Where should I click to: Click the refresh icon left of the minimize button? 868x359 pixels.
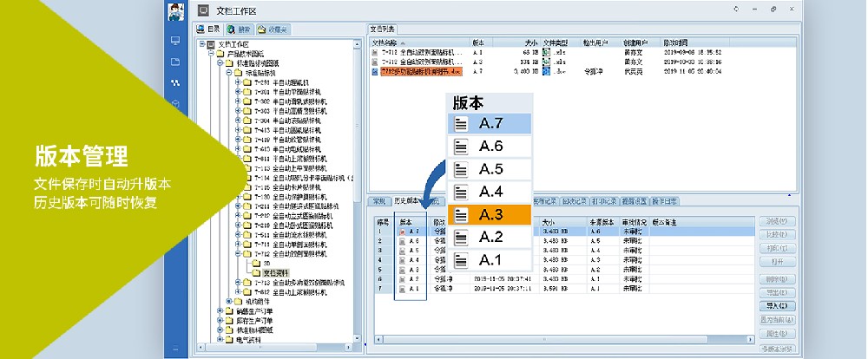click(736, 10)
